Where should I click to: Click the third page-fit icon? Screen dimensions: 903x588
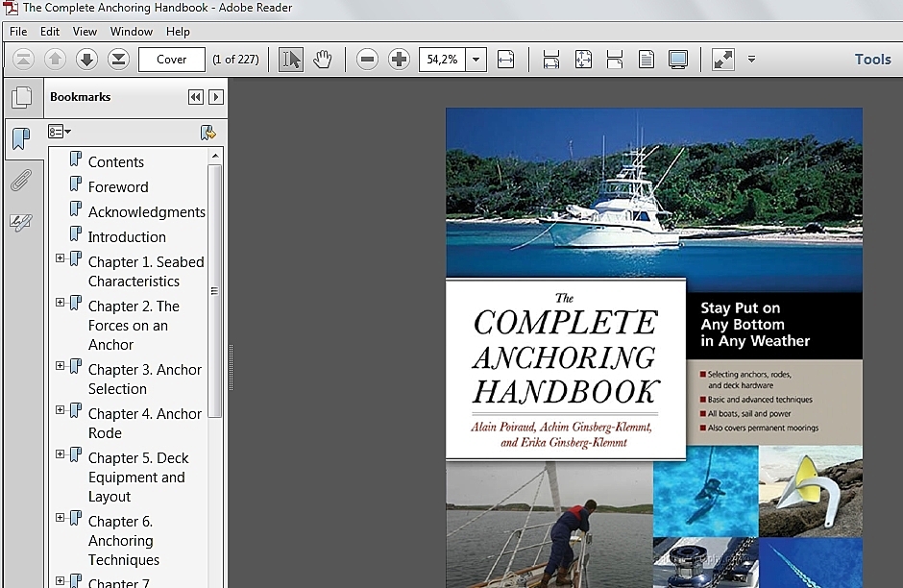point(615,60)
